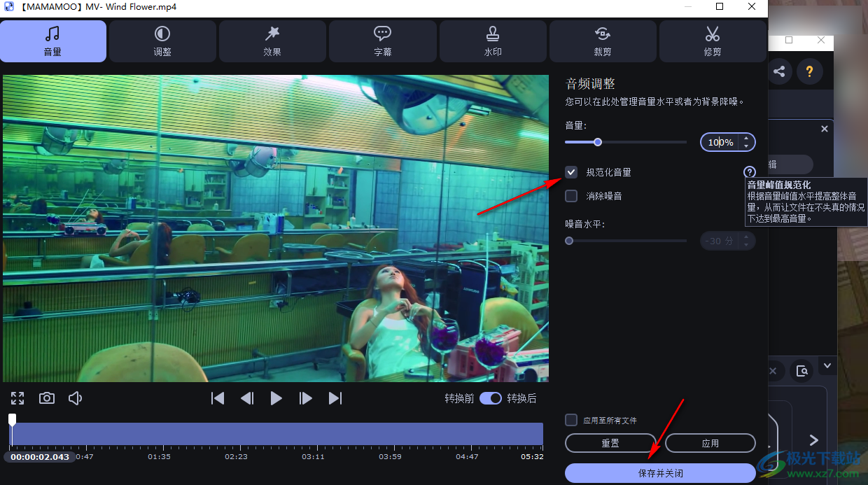This screenshot has height=485, width=868.
Task: Close the panel in the background window
Action: pos(824,129)
